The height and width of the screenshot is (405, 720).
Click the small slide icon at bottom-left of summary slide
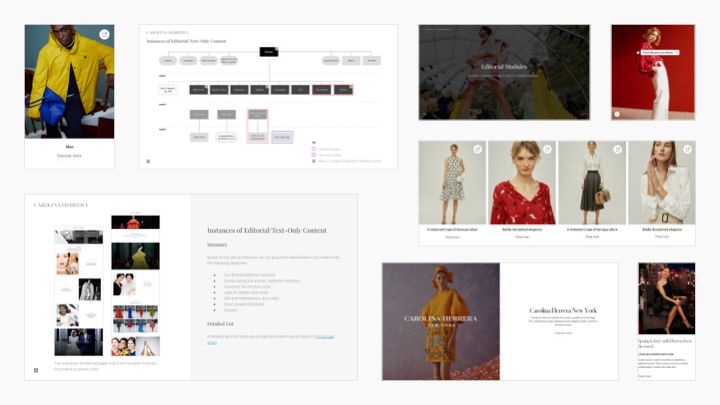[36, 370]
